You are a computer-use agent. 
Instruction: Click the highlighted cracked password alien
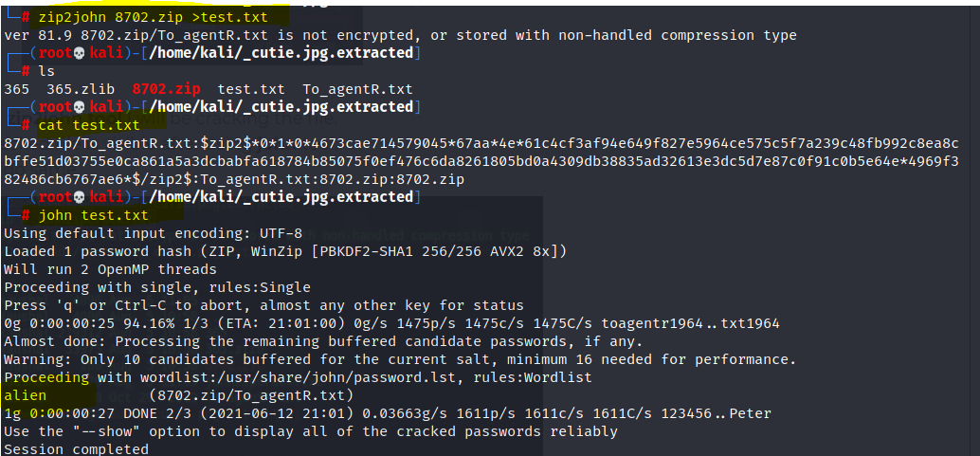pyautogui.click(x=25, y=395)
